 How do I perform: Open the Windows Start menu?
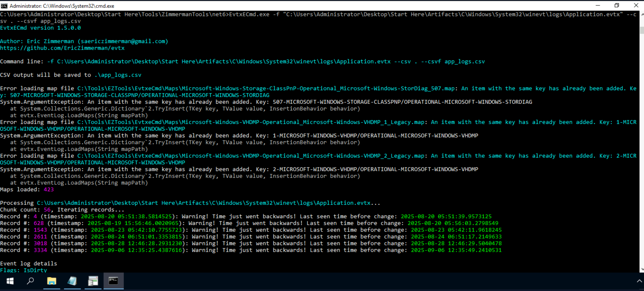(10, 281)
